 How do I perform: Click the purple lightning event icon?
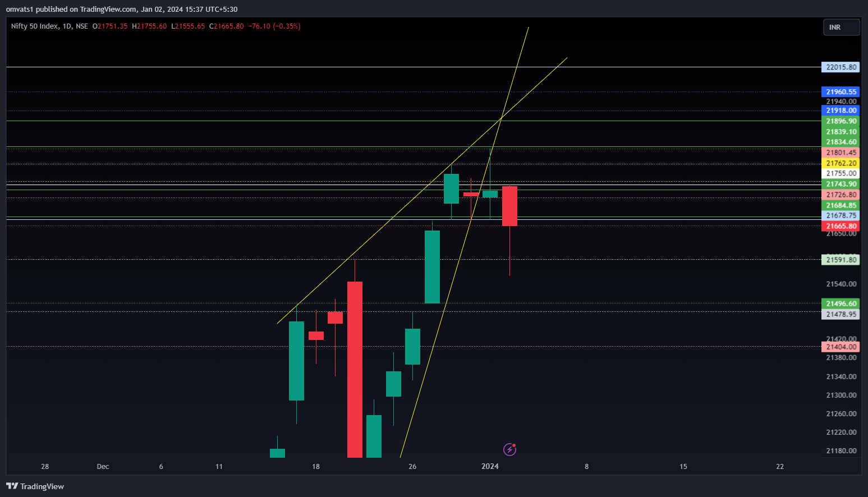click(x=509, y=449)
